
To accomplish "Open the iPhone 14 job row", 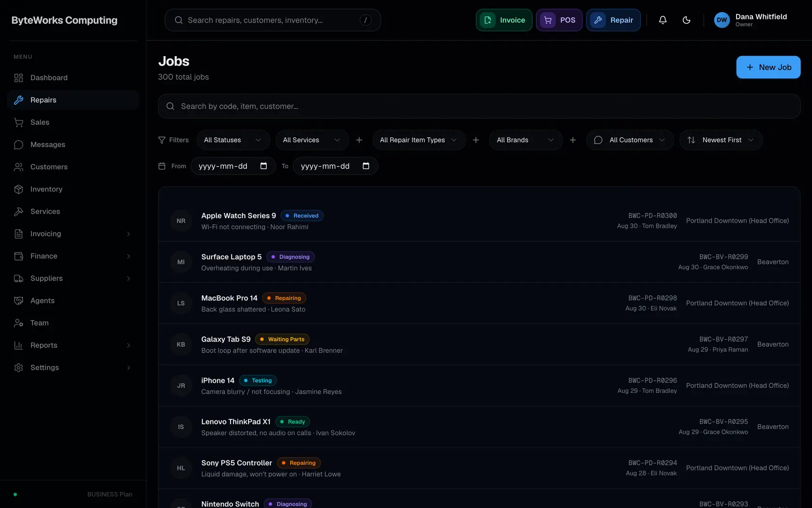I will pyautogui.click(x=479, y=386).
